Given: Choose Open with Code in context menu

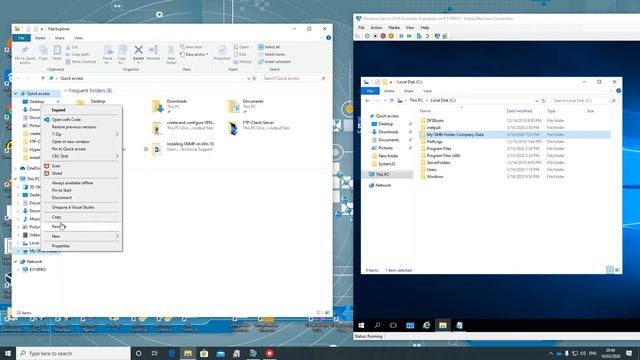Looking at the screenshot, I should (x=81, y=120).
